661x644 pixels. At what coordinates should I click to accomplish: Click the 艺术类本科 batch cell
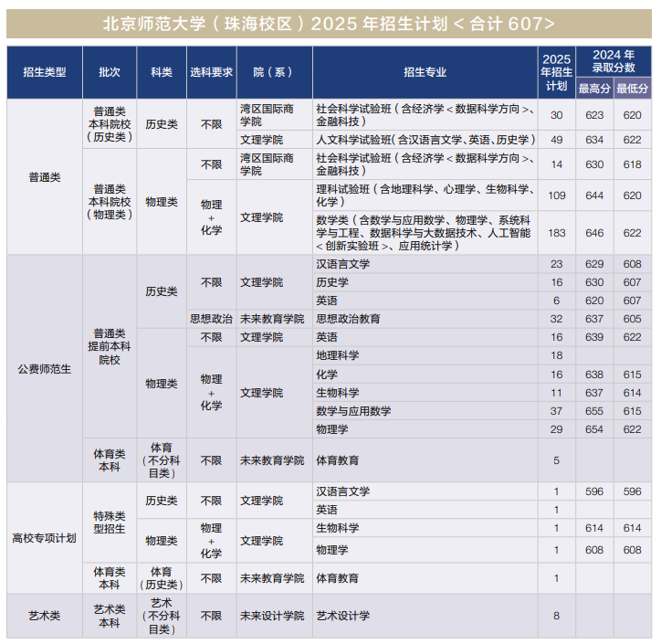[110, 616]
